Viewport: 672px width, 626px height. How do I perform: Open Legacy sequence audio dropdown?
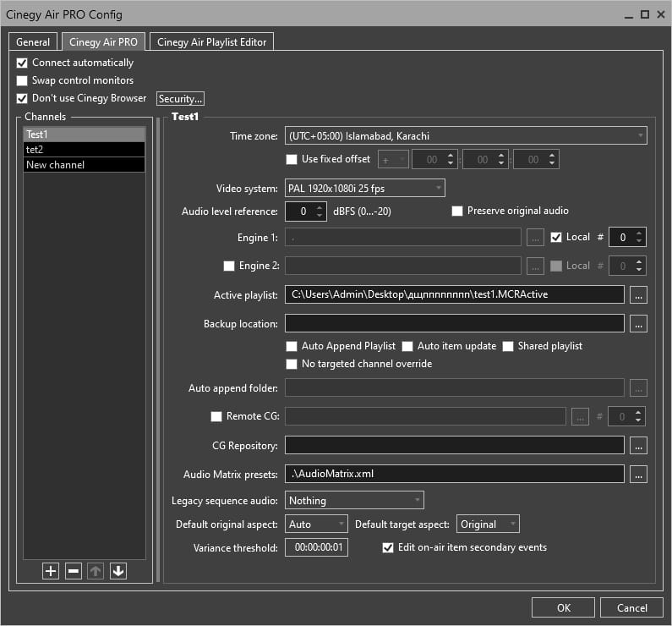[x=354, y=500]
